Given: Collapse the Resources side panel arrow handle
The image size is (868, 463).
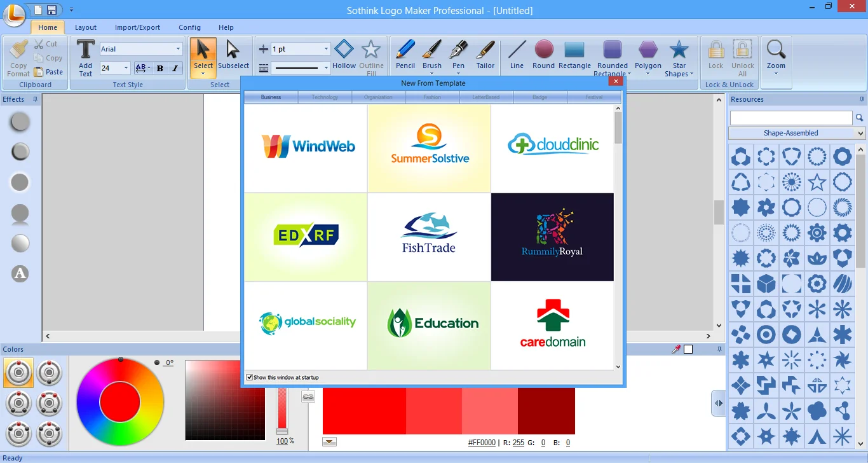Looking at the screenshot, I should pyautogui.click(x=718, y=403).
